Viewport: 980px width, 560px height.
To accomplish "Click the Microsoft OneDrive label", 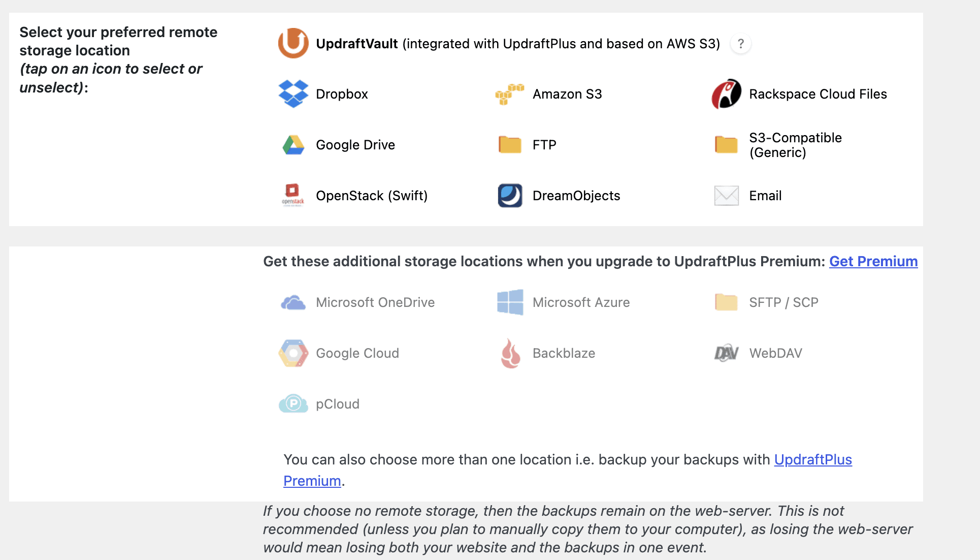I will pos(375,302).
